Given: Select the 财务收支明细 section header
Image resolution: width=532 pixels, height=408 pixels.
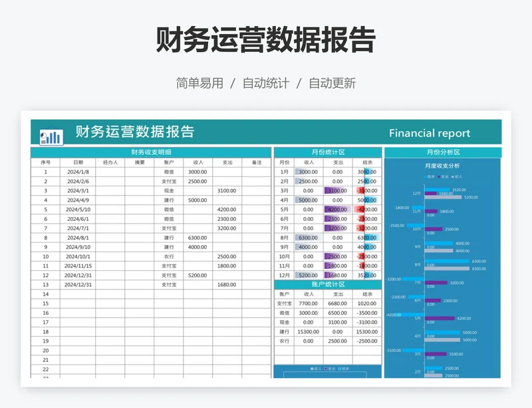Looking at the screenshot, I should (x=151, y=152).
